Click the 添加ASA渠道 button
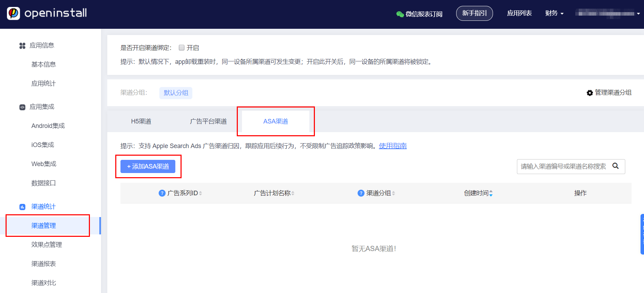 click(x=148, y=166)
